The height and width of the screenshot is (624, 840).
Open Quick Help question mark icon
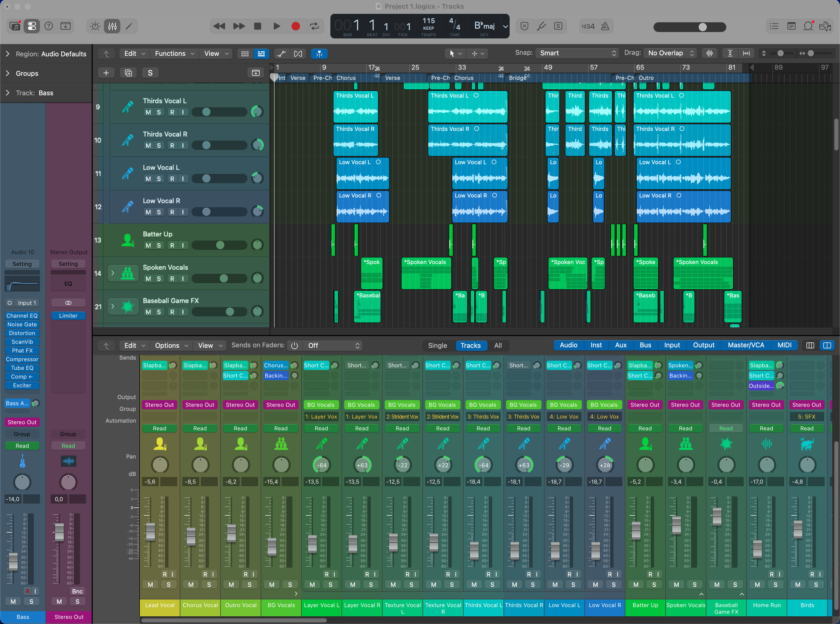(x=49, y=26)
